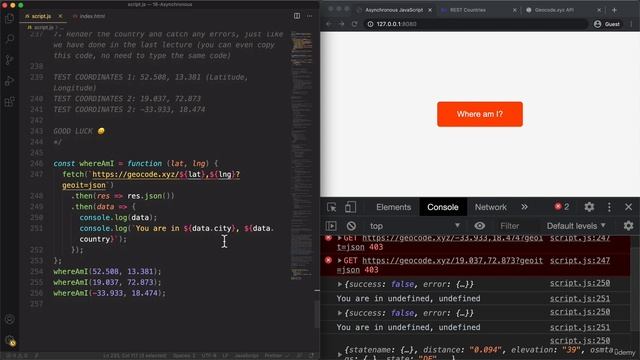Image resolution: width=640 pixels, height=360 pixels.
Task: Switch to script.js editor tab
Action: 41,16
